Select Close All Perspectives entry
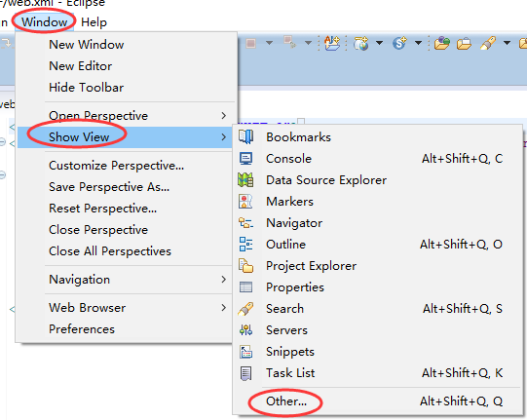 (110, 251)
